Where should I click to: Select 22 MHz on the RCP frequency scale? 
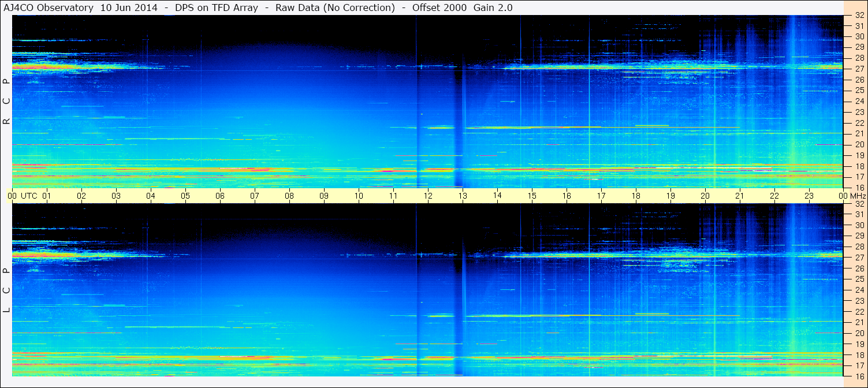tap(859, 123)
